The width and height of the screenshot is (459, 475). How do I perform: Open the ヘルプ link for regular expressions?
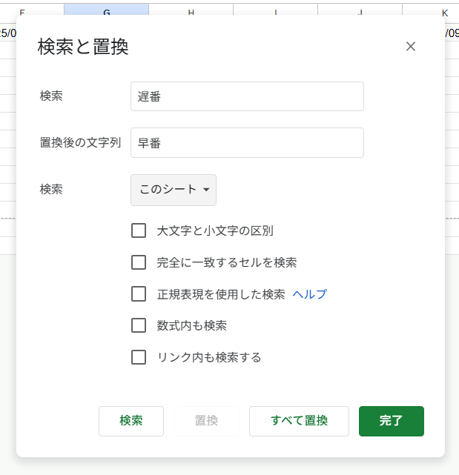pos(310,294)
